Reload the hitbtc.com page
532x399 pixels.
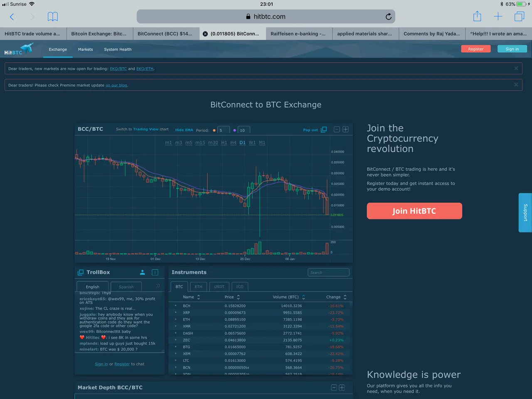[388, 17]
